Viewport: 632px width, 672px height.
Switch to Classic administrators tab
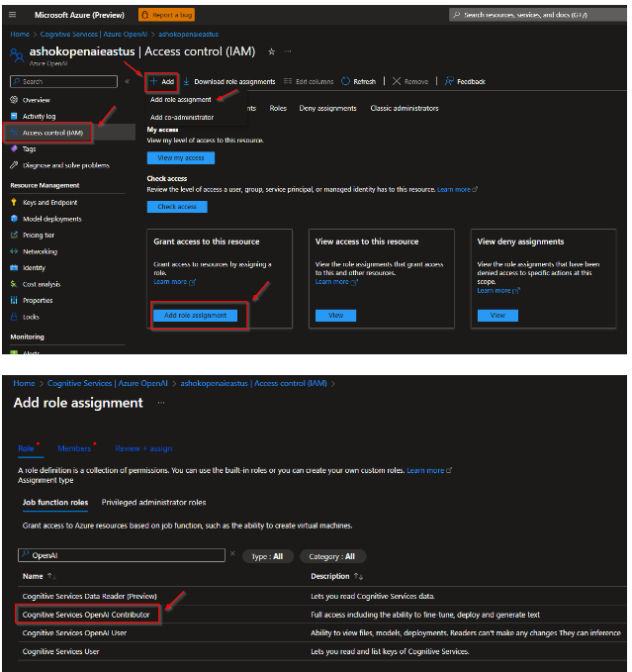(405, 109)
